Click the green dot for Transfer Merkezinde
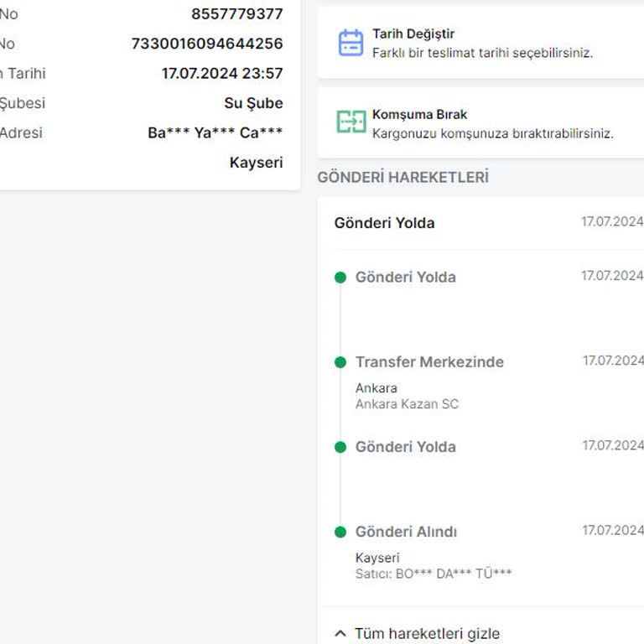Viewport: 644px width, 644px height. (x=340, y=362)
